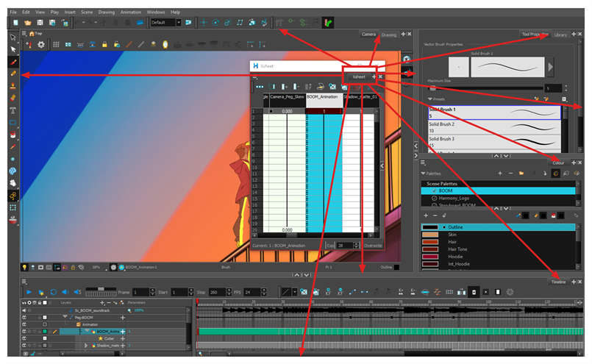Select the Brush tool in the tools toolbar
Viewport: 592px width, 364px height.
coord(13,62)
